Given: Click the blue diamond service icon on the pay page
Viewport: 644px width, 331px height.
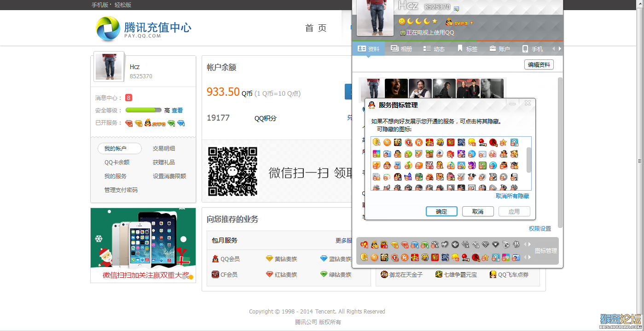Looking at the screenshot, I should click(181, 123).
